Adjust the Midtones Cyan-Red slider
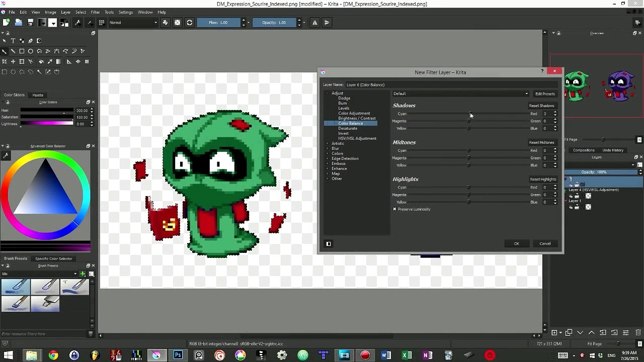 (x=469, y=150)
